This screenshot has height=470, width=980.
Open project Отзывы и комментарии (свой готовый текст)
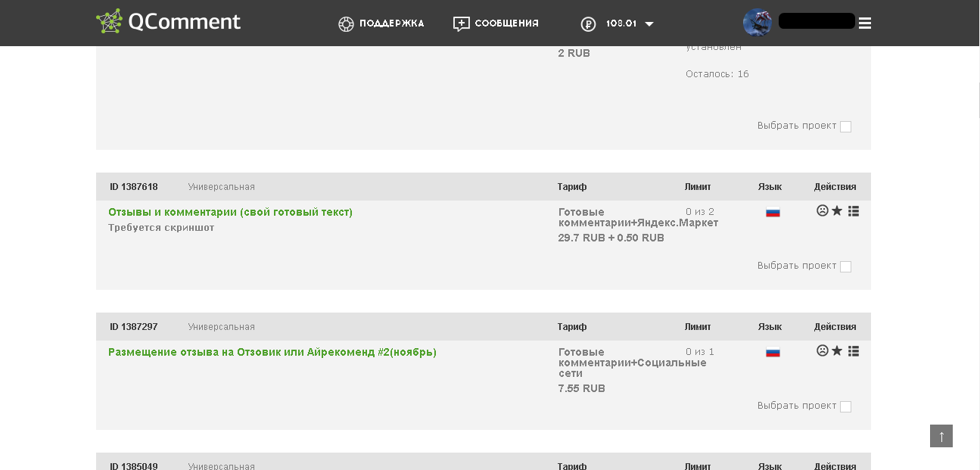tap(230, 212)
